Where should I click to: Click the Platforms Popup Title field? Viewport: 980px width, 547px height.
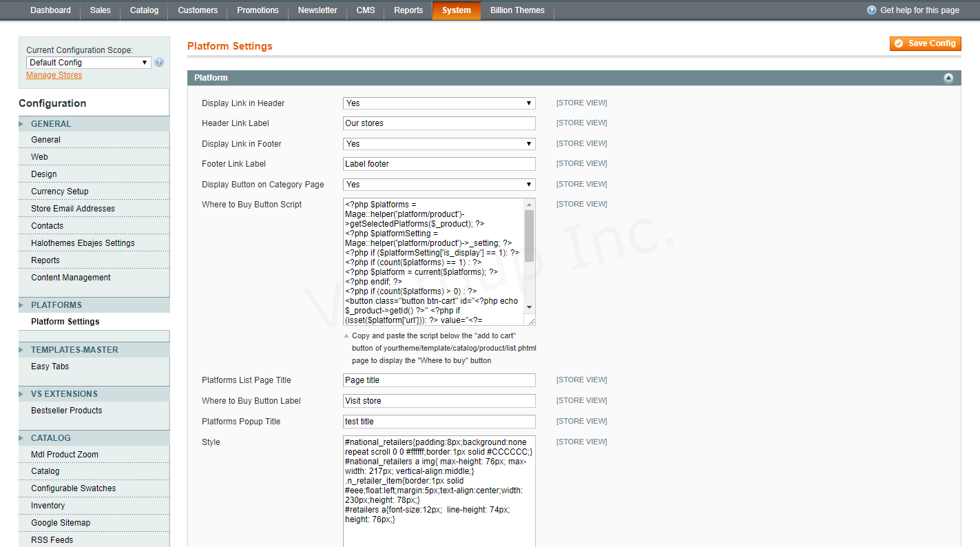pyautogui.click(x=439, y=422)
